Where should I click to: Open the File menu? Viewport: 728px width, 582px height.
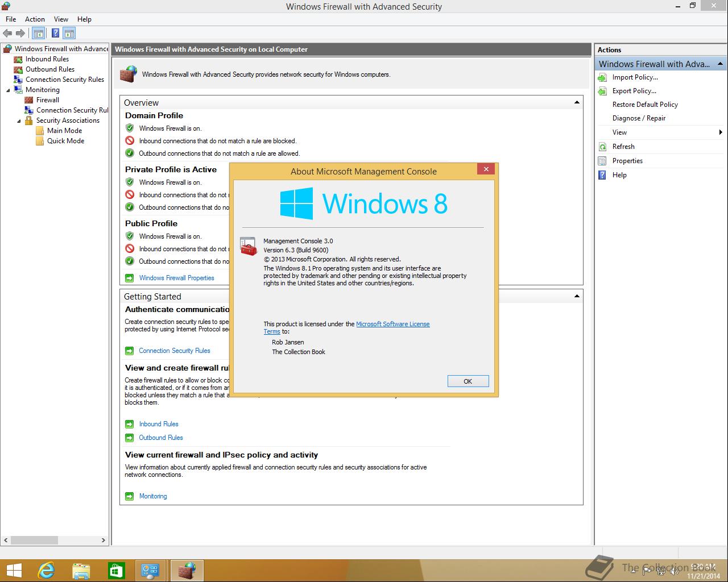11,19
